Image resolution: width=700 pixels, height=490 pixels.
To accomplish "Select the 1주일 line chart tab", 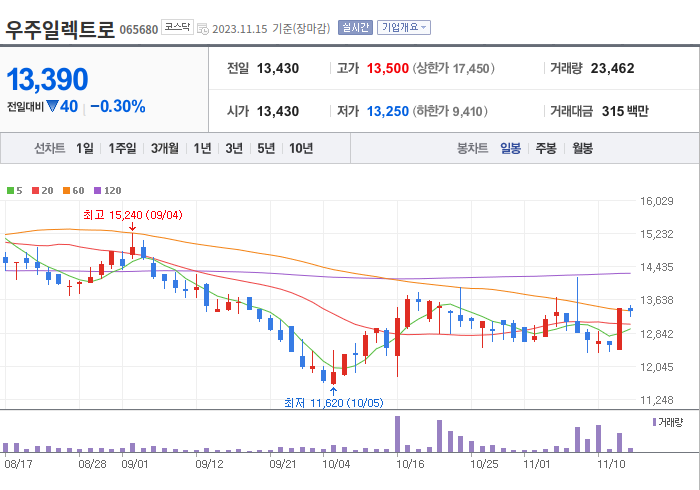I will point(122,148).
